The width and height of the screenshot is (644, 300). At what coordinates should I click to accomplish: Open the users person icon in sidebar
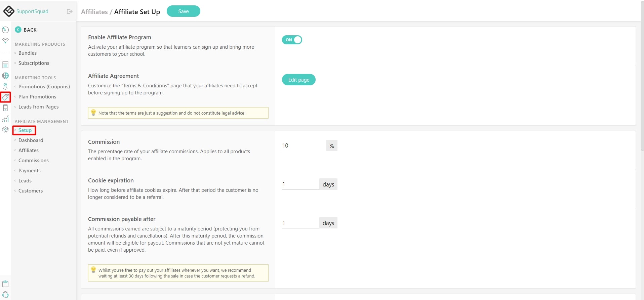pyautogui.click(x=5, y=86)
